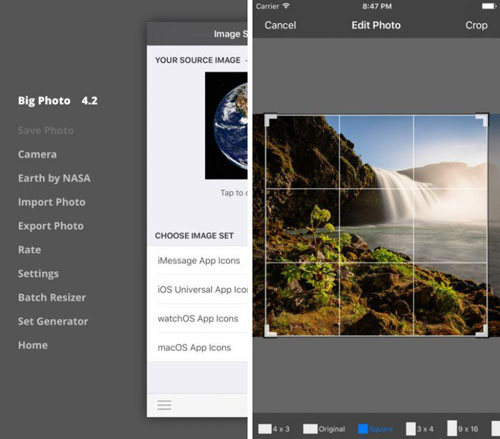The width and height of the screenshot is (500, 439).
Task: Select the 4 x 3 aspect ratio
Action: pyautogui.click(x=274, y=429)
